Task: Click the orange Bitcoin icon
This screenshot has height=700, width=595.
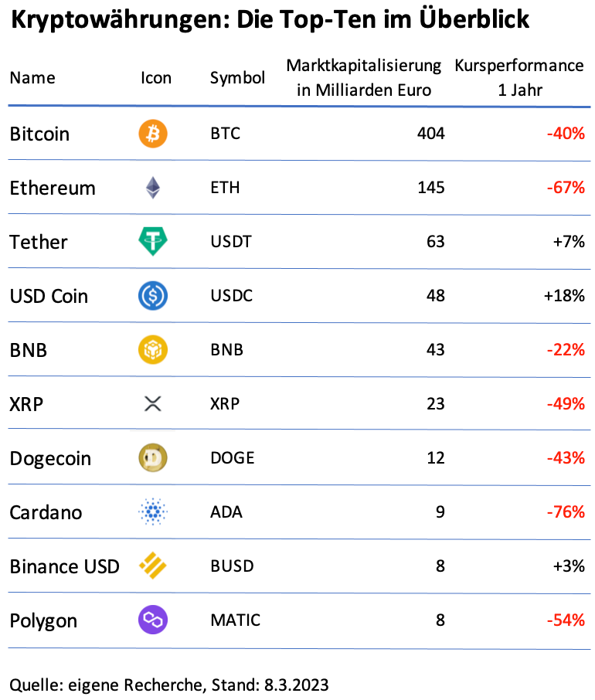Action: point(152,134)
